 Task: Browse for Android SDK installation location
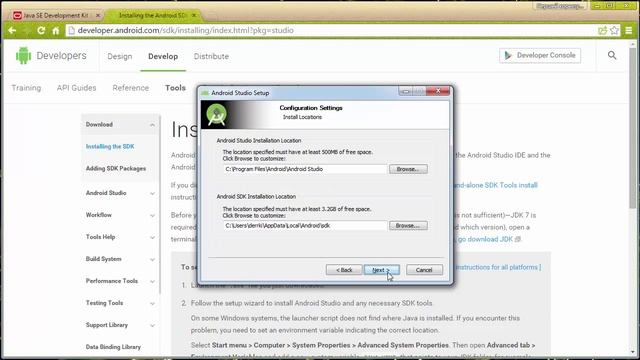[x=408, y=225]
